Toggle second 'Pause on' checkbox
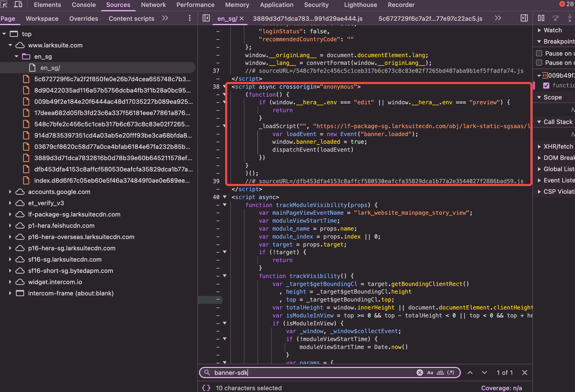This screenshot has height=392, width=575. click(539, 63)
